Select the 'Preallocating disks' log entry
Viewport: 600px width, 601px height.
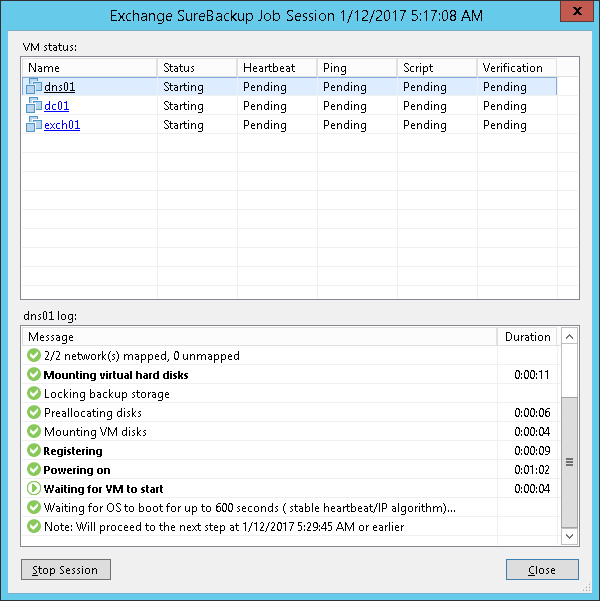289,412
